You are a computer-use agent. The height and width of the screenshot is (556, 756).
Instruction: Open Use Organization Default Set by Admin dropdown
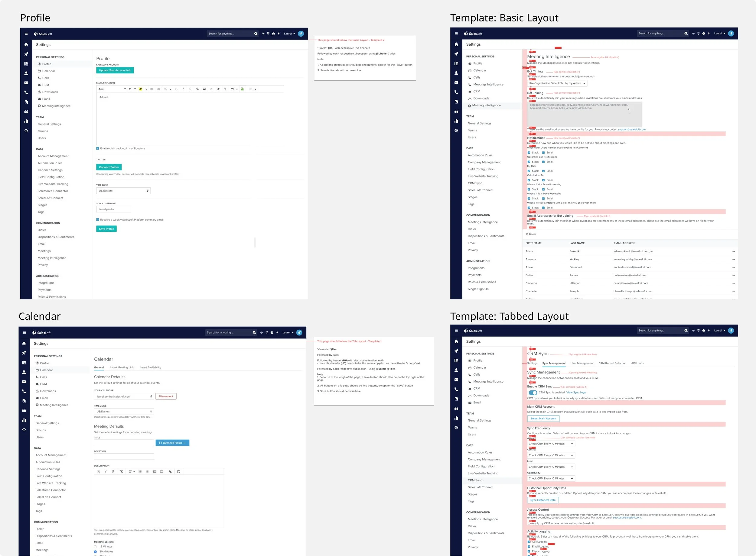click(557, 83)
